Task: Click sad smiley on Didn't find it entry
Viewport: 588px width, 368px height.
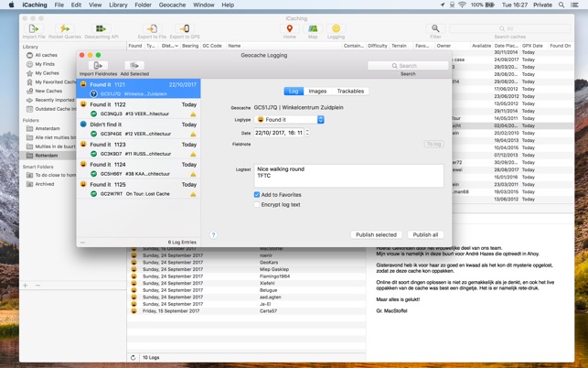Action: [83, 124]
